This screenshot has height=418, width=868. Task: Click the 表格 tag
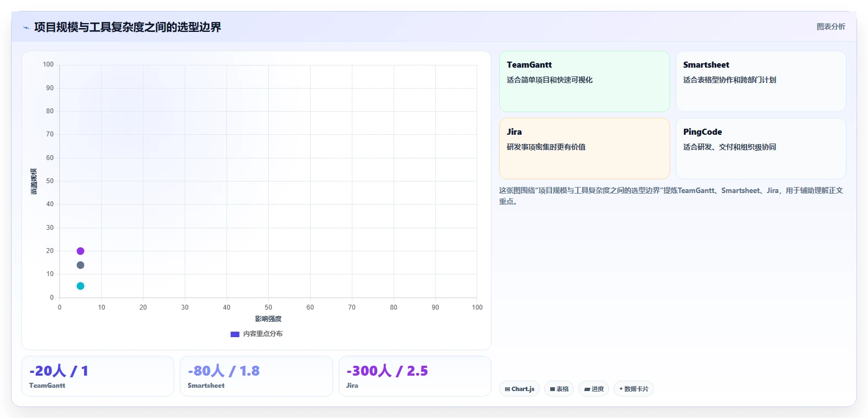[x=559, y=389]
